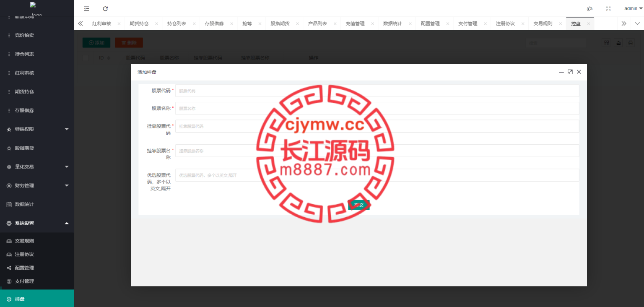Expand the 特殊权限 sidebar menu

pyautogui.click(x=37, y=129)
